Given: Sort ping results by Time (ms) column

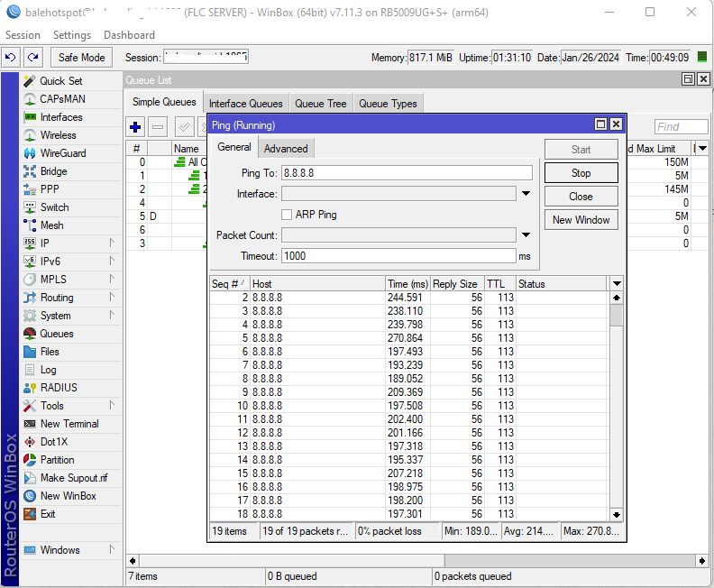Looking at the screenshot, I should (407, 284).
